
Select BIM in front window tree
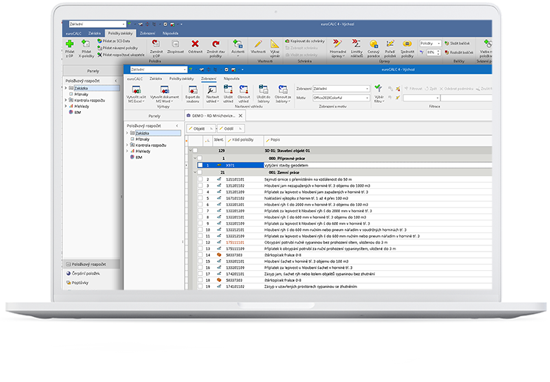click(x=136, y=157)
